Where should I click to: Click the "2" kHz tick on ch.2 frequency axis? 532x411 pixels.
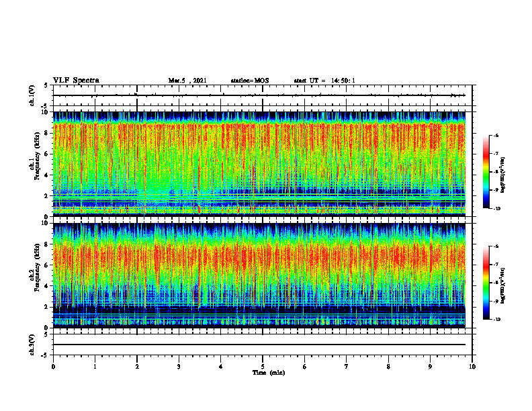tap(47, 307)
